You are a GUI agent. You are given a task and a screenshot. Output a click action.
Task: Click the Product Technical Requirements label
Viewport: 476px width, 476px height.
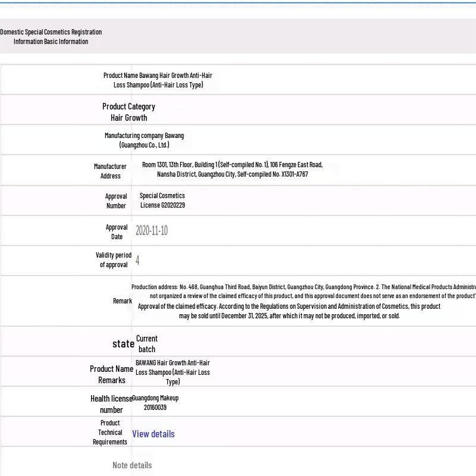[x=110, y=433]
